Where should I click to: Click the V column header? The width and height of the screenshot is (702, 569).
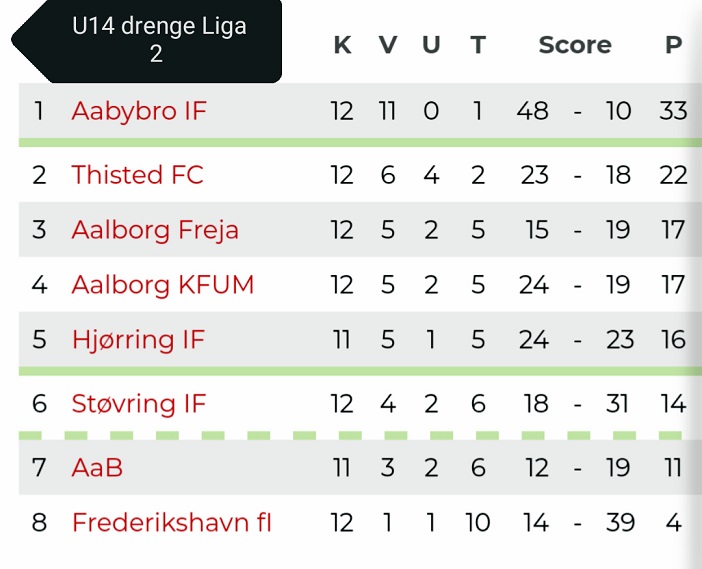388,45
